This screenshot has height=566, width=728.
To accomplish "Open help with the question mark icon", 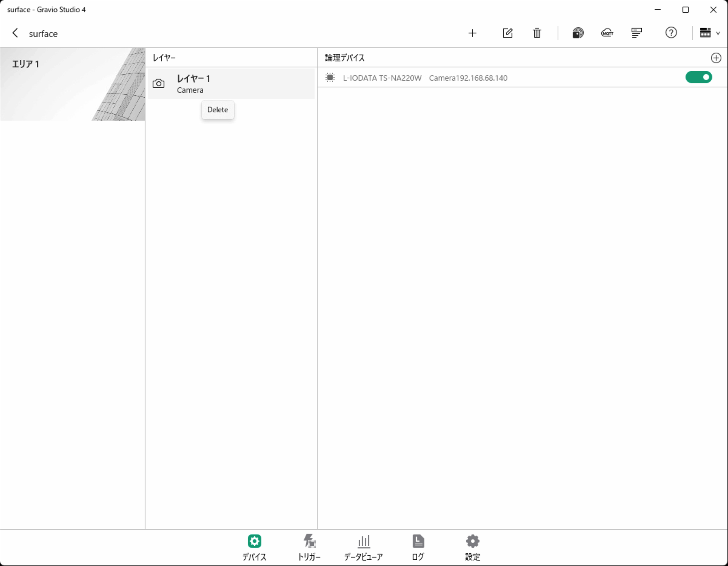I will (x=671, y=33).
